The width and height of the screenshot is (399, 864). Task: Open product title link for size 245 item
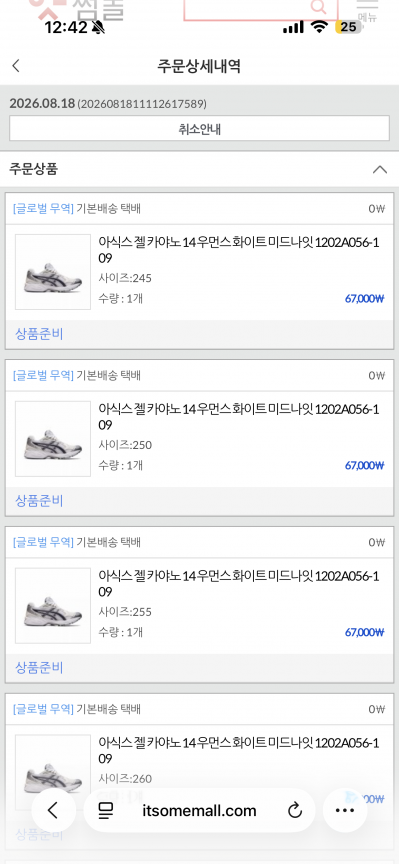[x=239, y=250]
